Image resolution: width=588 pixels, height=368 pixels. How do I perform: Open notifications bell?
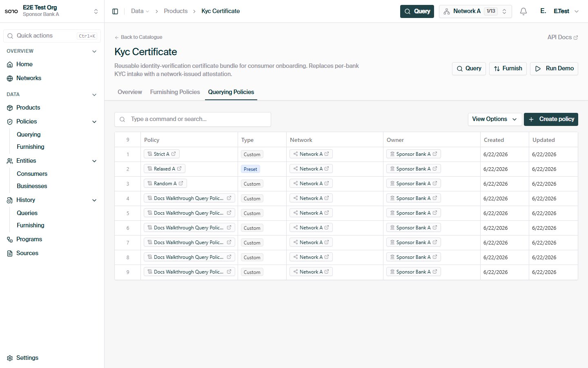(523, 11)
